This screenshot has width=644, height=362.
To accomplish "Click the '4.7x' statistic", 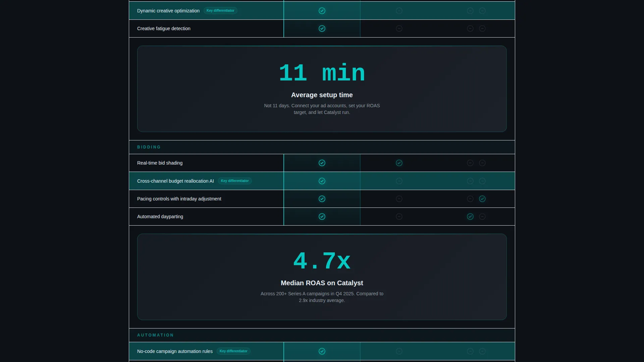I will pos(322,261).
